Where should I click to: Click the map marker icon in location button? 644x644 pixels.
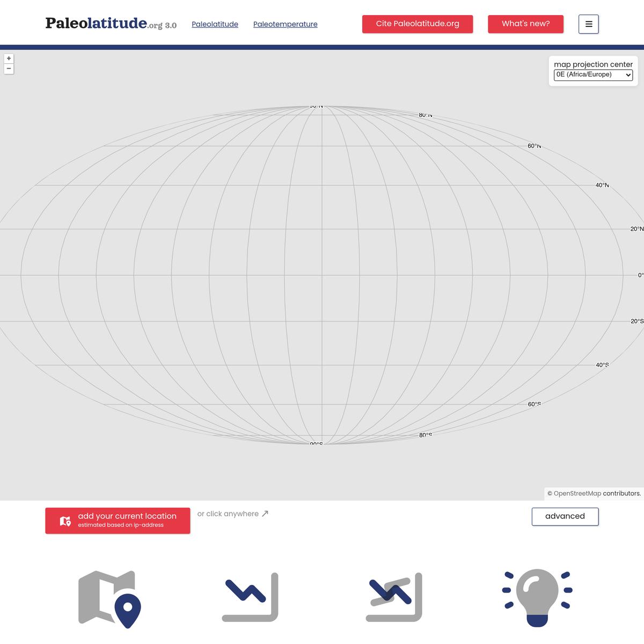(65, 521)
